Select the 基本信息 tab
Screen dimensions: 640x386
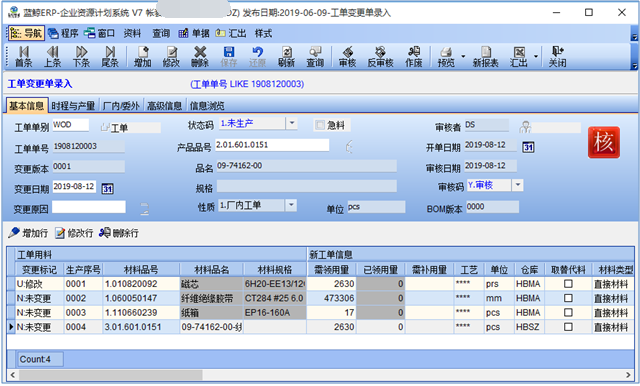(27, 106)
